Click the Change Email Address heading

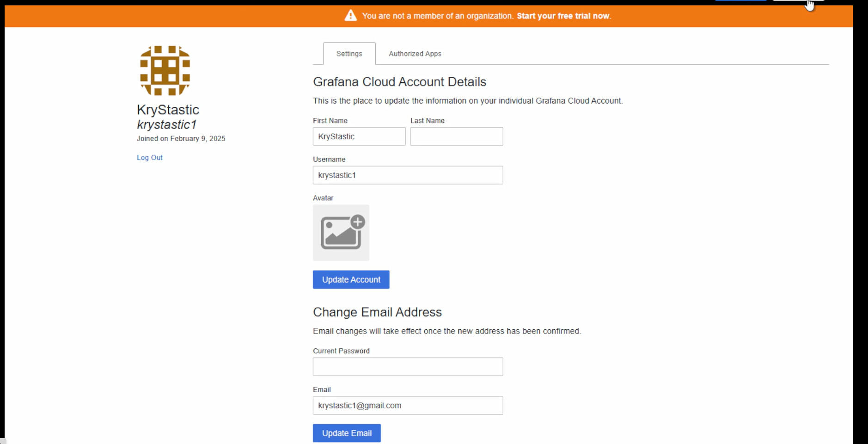coord(377,312)
